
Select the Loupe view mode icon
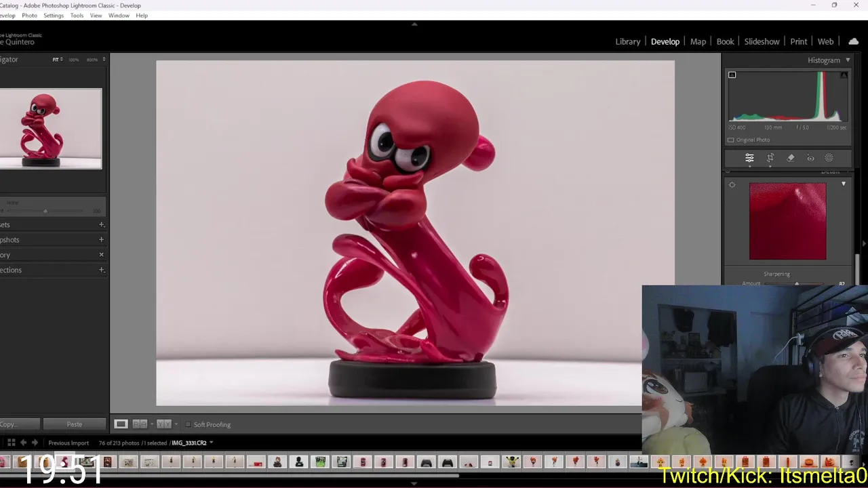point(121,424)
